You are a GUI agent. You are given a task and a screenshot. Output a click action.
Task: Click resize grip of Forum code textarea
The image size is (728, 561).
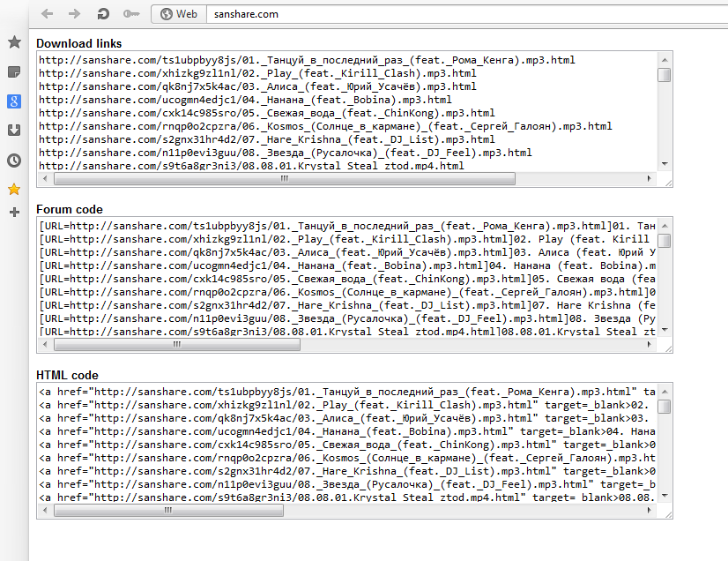tap(668, 349)
